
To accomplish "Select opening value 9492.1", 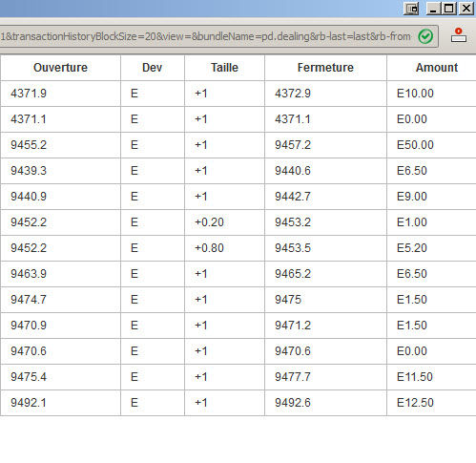I will 29,403.
